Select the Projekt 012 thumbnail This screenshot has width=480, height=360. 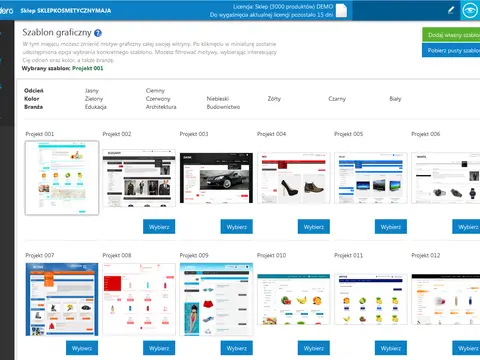pos(446,299)
